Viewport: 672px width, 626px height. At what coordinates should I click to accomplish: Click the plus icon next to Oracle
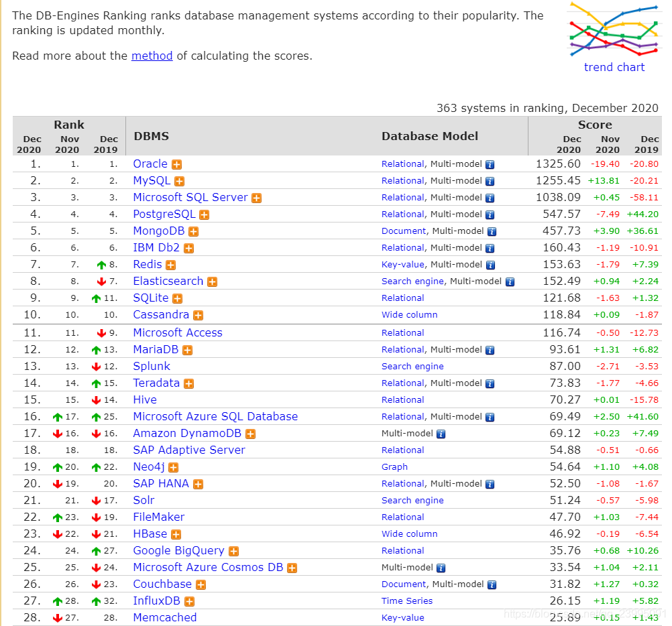(x=176, y=164)
